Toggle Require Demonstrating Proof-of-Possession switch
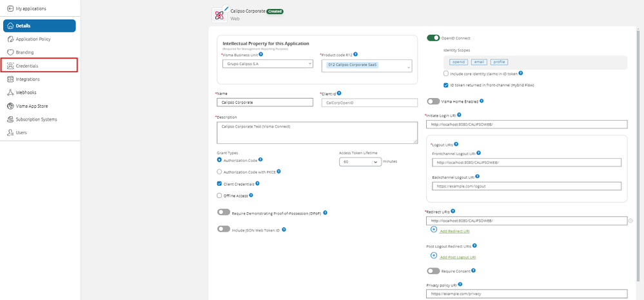644x300 pixels. click(224, 212)
